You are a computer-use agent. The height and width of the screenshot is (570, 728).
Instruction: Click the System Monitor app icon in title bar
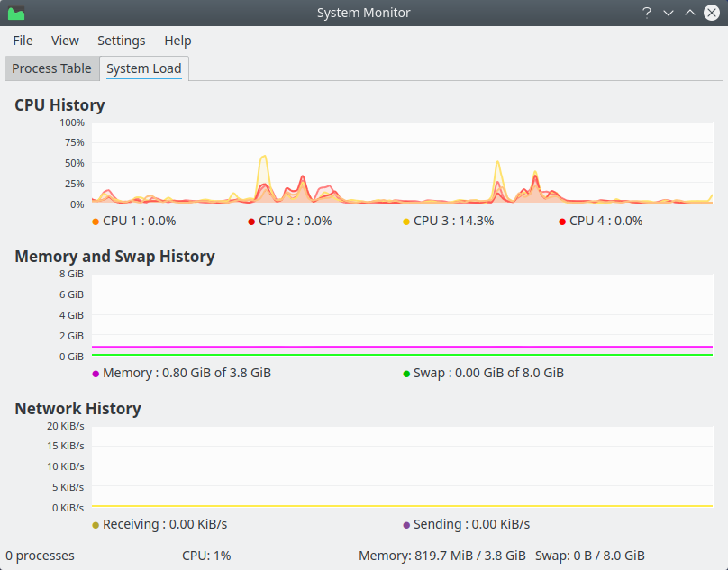pyautogui.click(x=16, y=13)
